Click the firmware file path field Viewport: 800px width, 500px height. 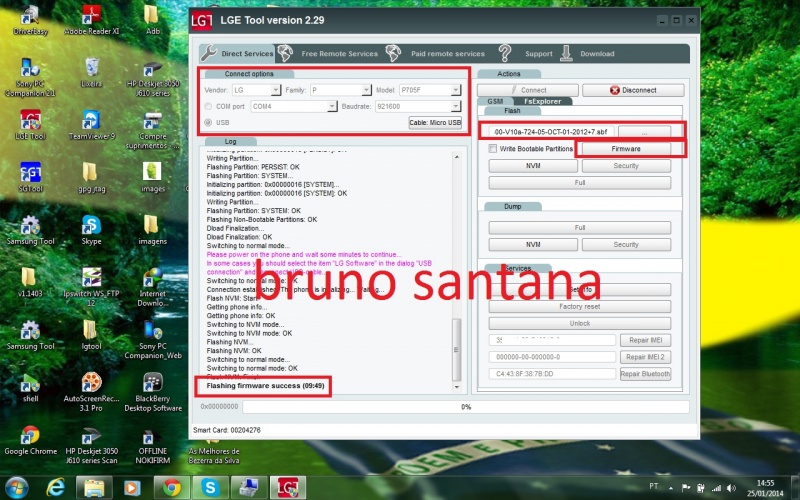[x=552, y=132]
